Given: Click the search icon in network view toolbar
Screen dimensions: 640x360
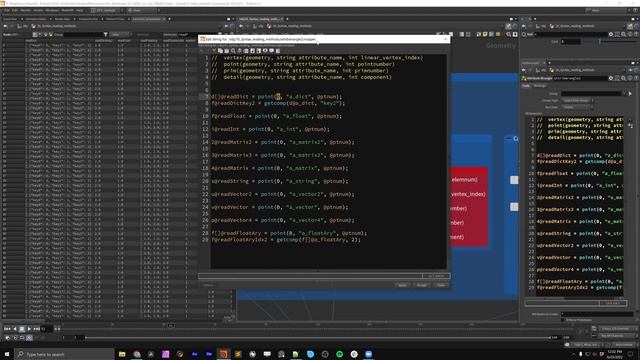Looking at the screenshot, I should pyautogui.click(x=509, y=35).
